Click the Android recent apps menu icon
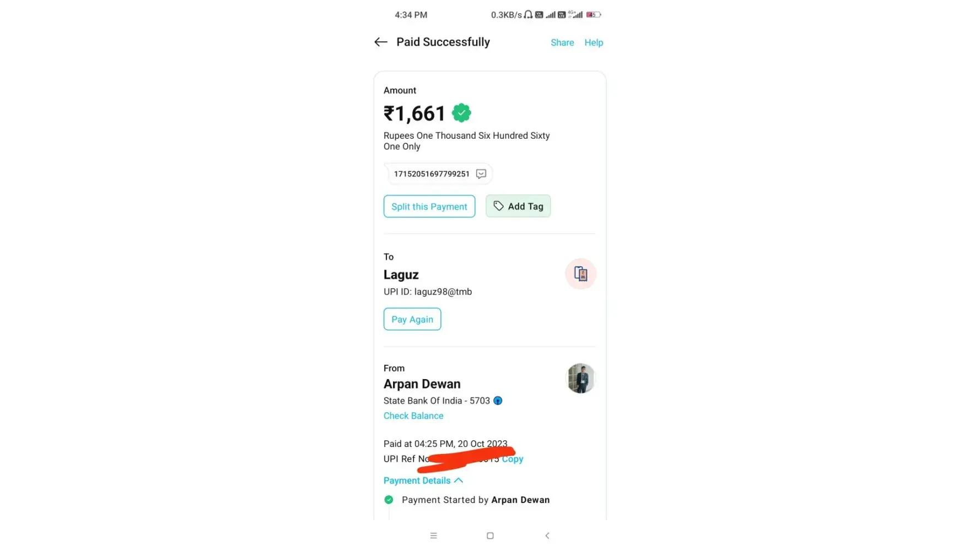Screen dimensions: 980x551 pyautogui.click(x=434, y=536)
